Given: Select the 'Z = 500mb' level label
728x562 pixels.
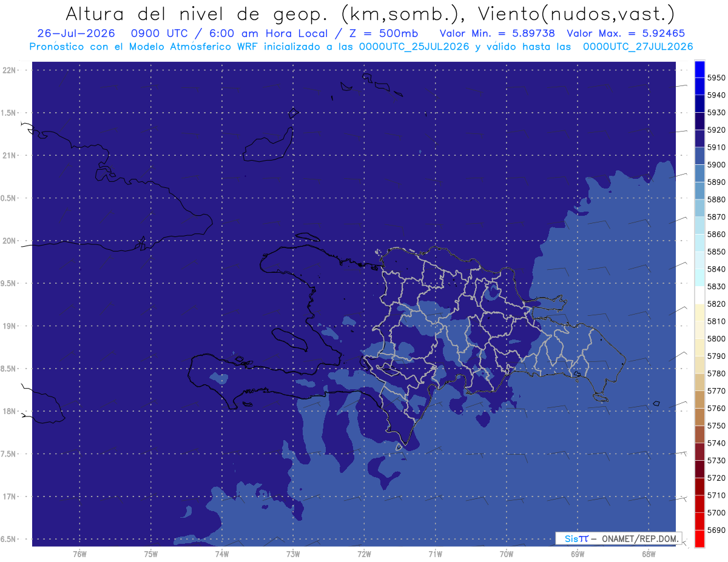Looking at the screenshot, I should coord(383,33).
